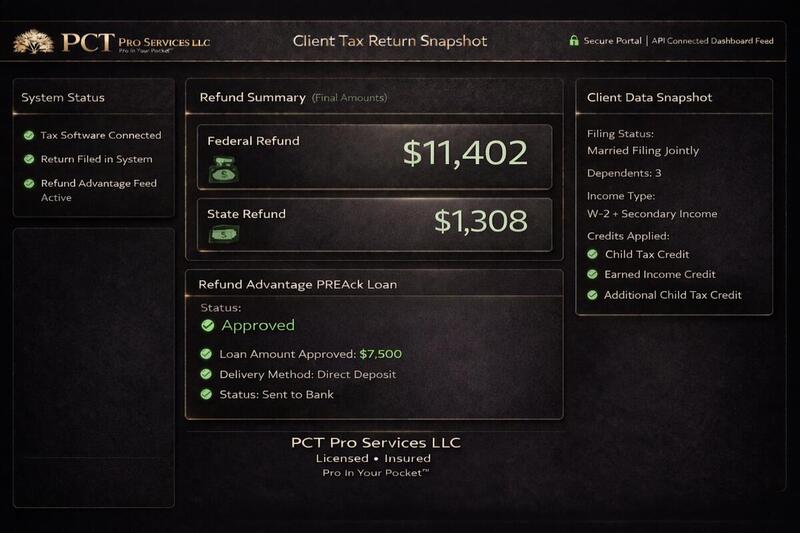Click the Child Tax Credit check mark
The image size is (800, 533).
tap(592, 254)
